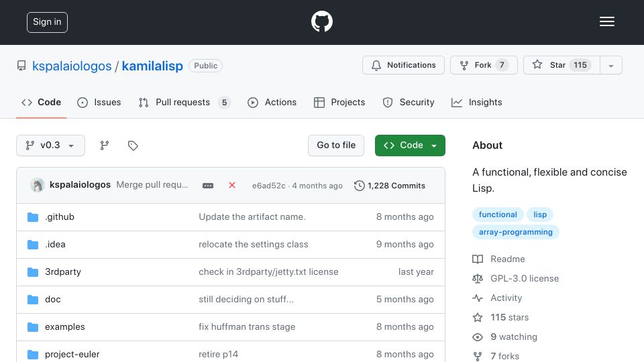Click the Notifications bell button
Viewport: 644px width, 362px height.
[403, 65]
